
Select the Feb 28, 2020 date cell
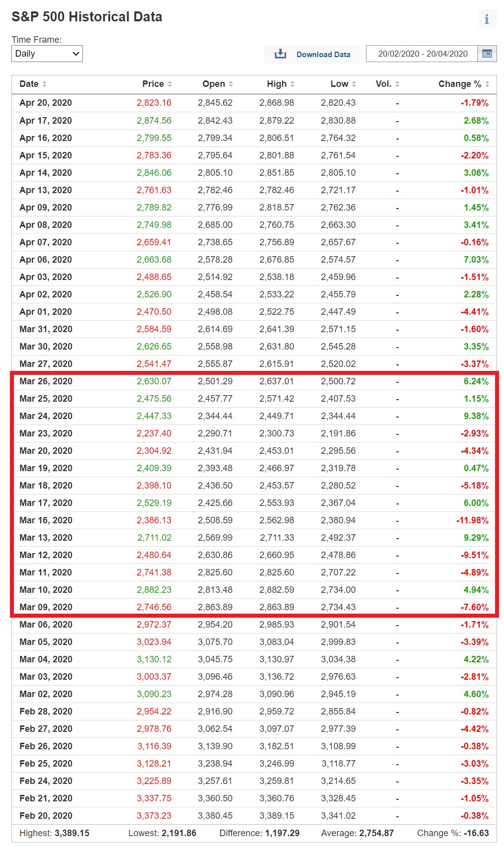click(46, 711)
